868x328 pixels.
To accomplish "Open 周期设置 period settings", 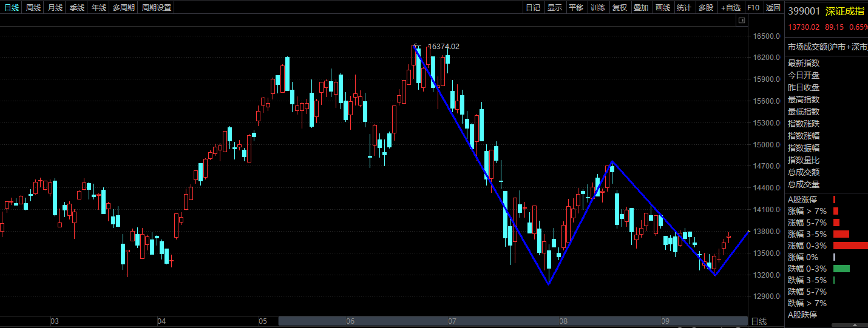I will (157, 7).
